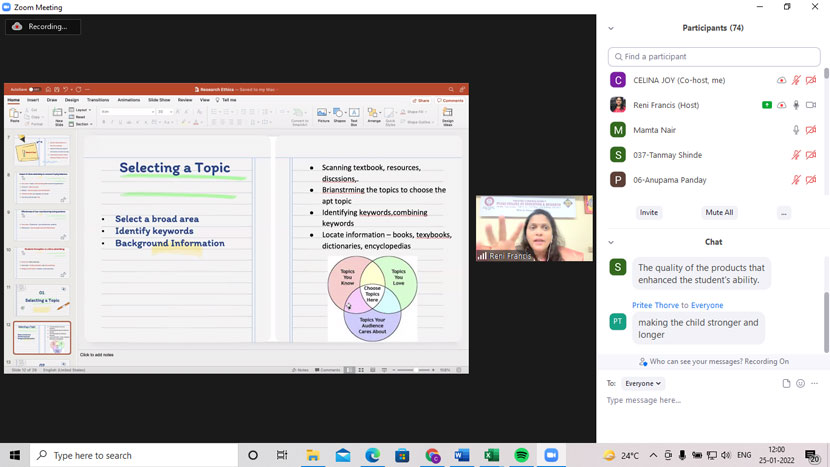This screenshot has width=830, height=467.
Task: Open Spotify from the taskbar
Action: pos(521,455)
